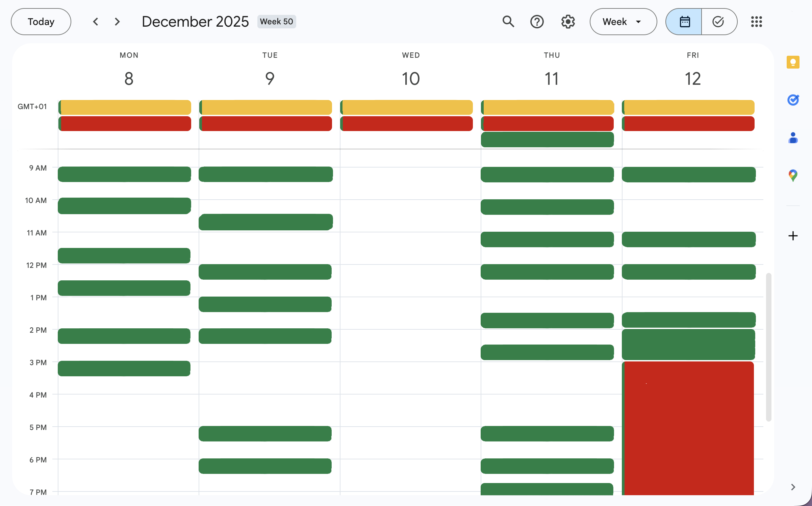Open Google Tasks in side panel
Viewport: 812px width, 506px height.
tap(793, 100)
